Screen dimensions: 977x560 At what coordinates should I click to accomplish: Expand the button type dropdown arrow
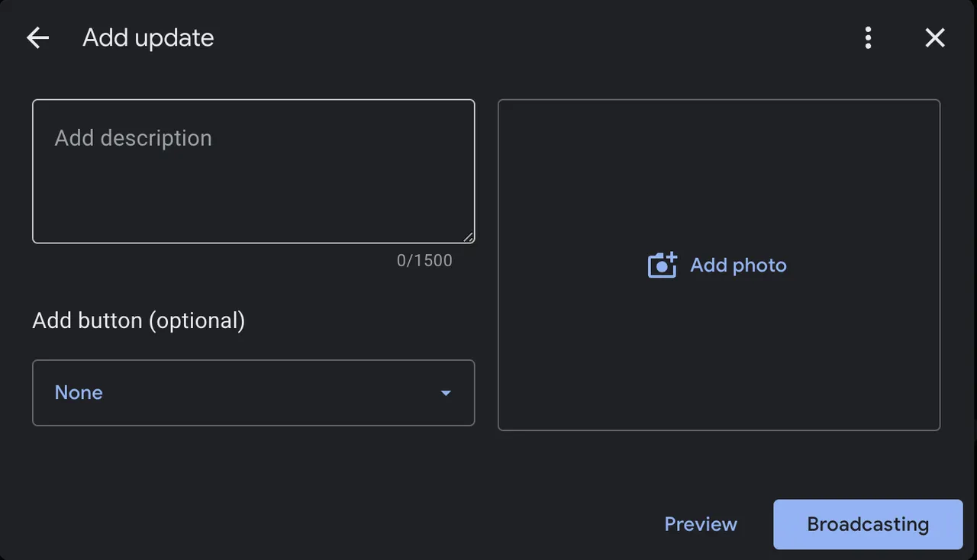446,393
